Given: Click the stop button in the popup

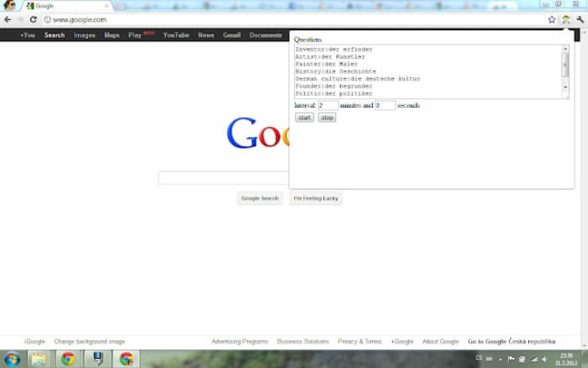Looking at the screenshot, I should [x=327, y=118].
